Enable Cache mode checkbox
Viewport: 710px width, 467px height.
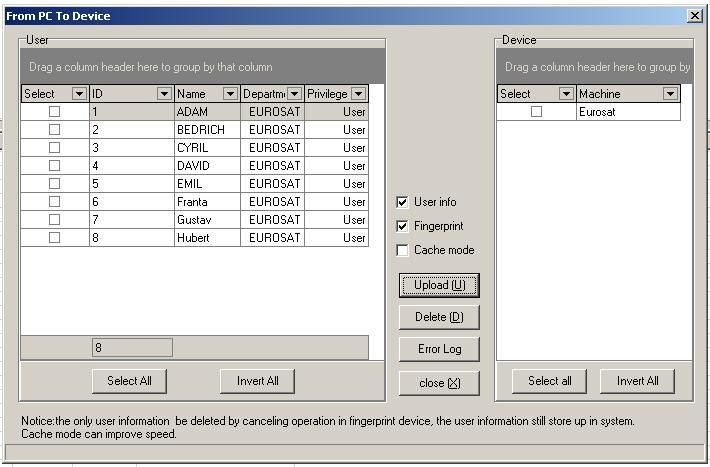[402, 250]
